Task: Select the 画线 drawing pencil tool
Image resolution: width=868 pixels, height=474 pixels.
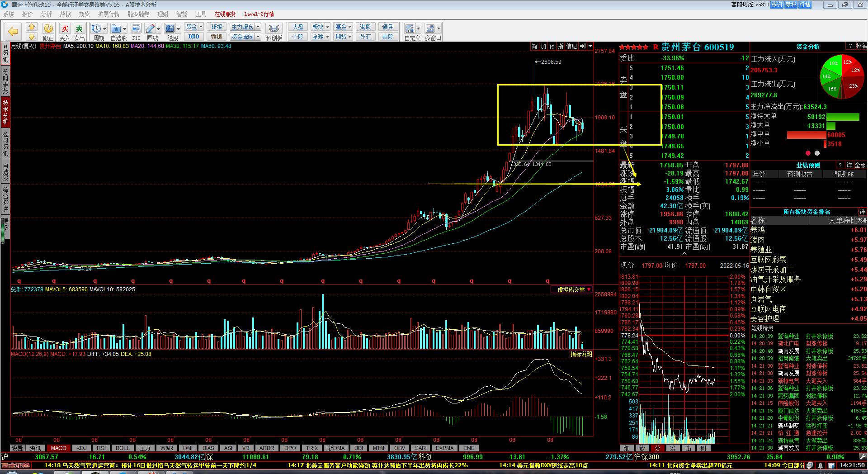Action: (150, 28)
